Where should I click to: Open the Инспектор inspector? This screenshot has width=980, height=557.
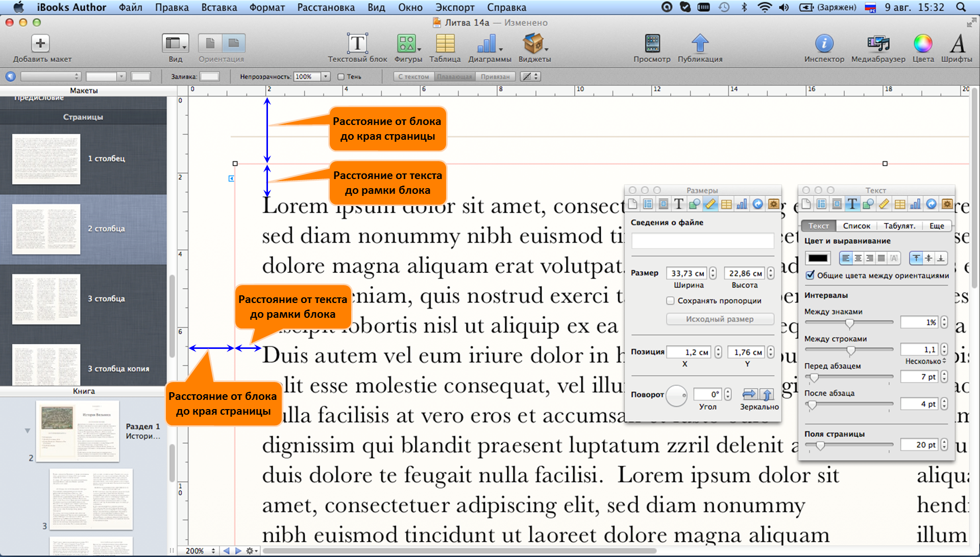coord(824,43)
